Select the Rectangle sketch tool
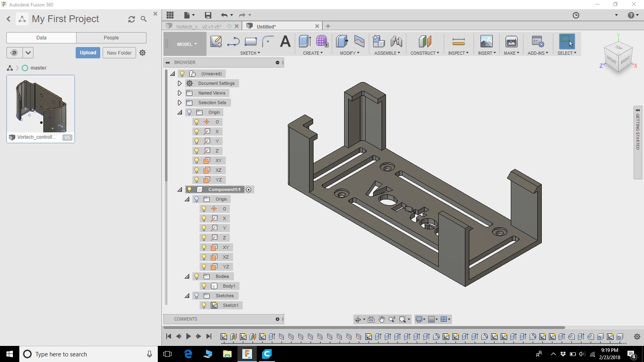644x362 pixels. click(x=250, y=41)
